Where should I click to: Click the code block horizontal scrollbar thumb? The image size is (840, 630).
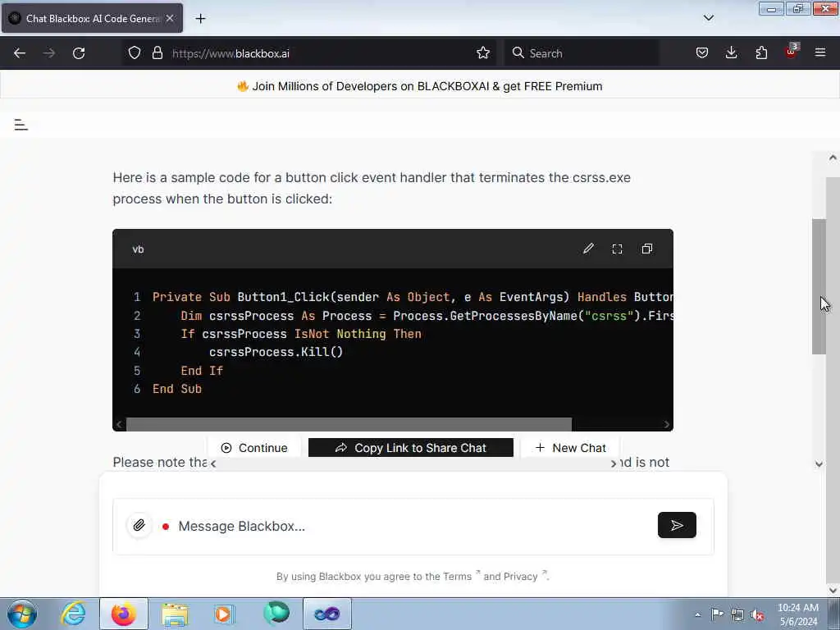[349, 424]
